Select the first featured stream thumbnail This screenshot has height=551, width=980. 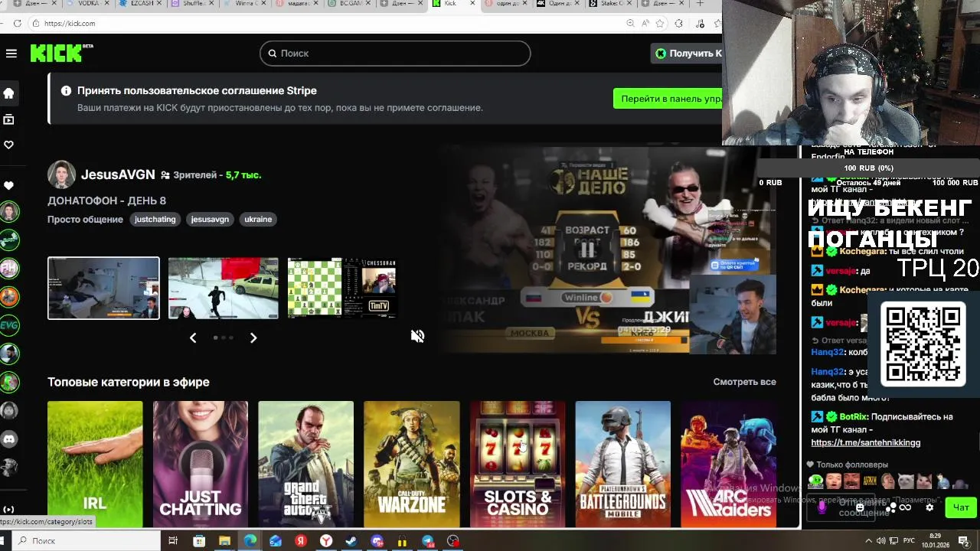[x=103, y=288]
